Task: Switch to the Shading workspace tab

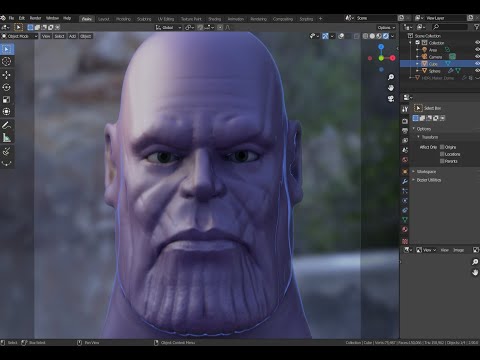Action: tap(215, 19)
